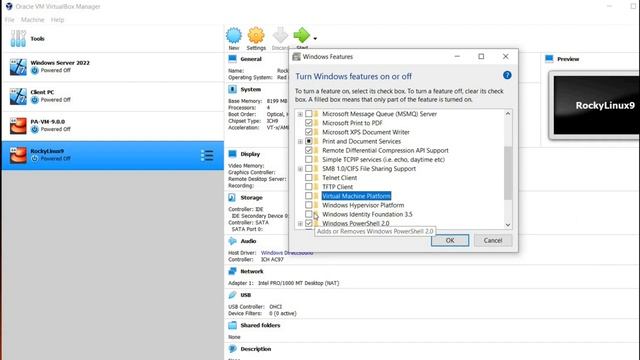Select the Virtual Machine Platform label

point(356,196)
